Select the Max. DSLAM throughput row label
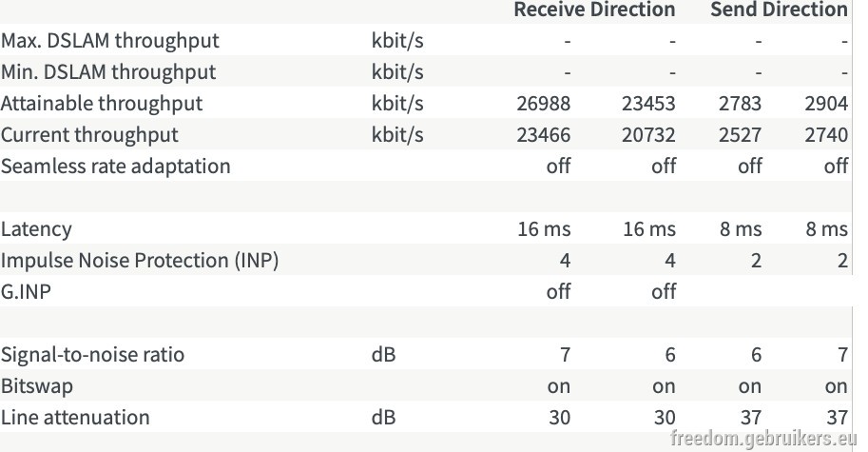The image size is (868, 452). pyautogui.click(x=110, y=40)
